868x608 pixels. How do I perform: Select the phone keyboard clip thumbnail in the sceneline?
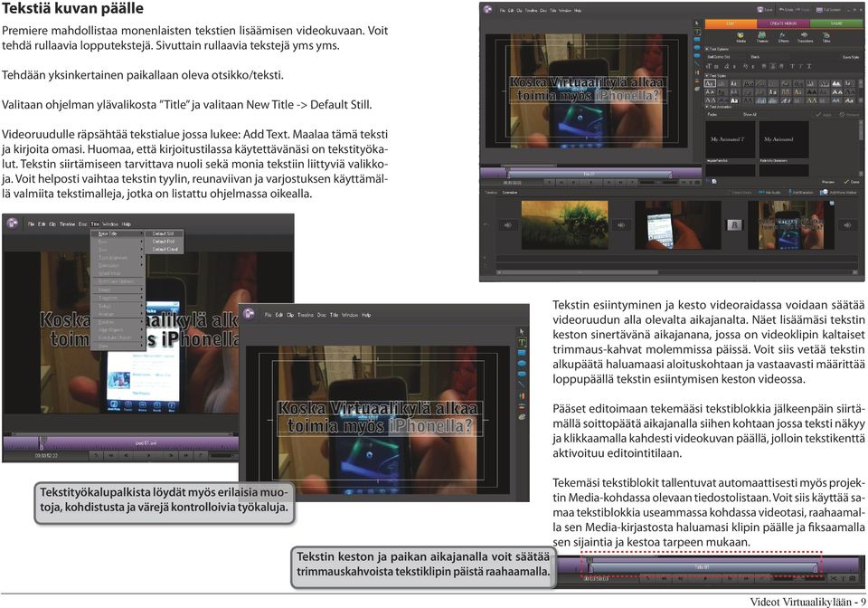pyautogui.click(x=678, y=224)
